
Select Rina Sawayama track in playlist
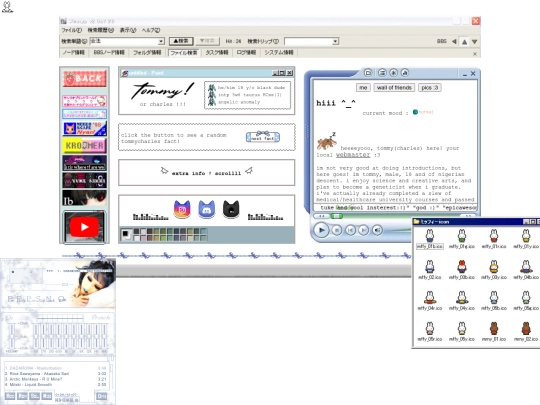click(x=55, y=374)
